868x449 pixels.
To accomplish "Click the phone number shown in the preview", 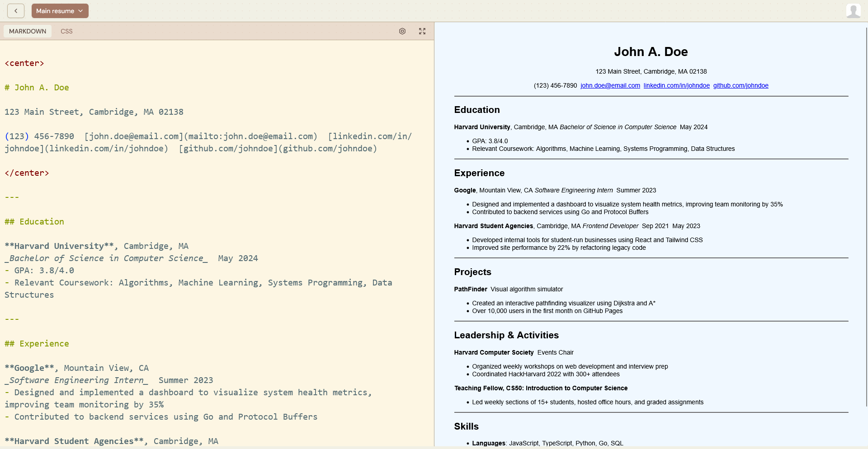I will 555,85.
